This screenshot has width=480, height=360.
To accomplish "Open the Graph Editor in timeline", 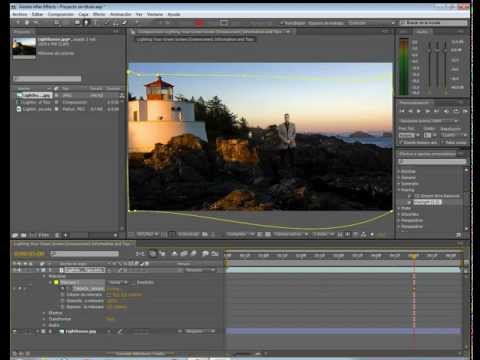I will click(x=215, y=254).
